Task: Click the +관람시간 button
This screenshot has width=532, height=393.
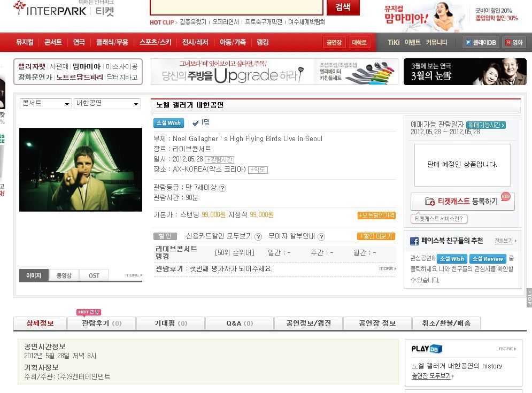Action: point(220,159)
